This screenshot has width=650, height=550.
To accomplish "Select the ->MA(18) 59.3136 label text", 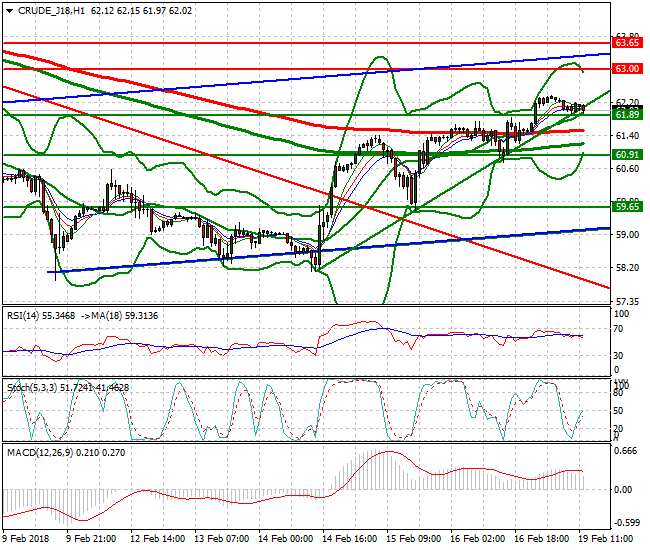I will click(119, 316).
